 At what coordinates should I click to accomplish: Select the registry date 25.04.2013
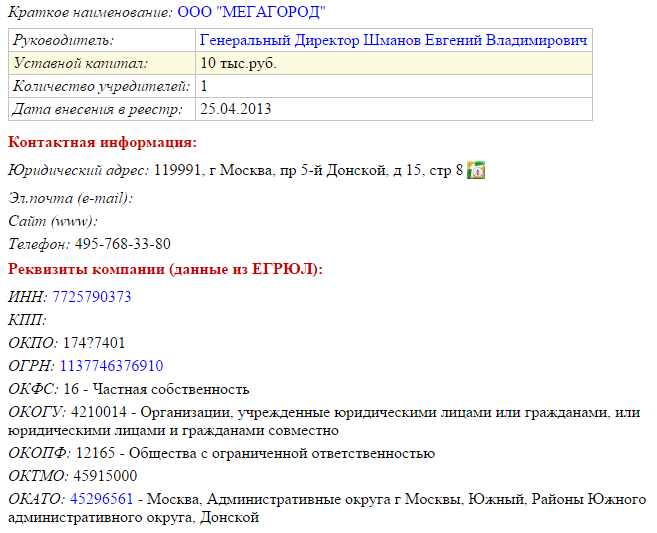tap(235, 109)
